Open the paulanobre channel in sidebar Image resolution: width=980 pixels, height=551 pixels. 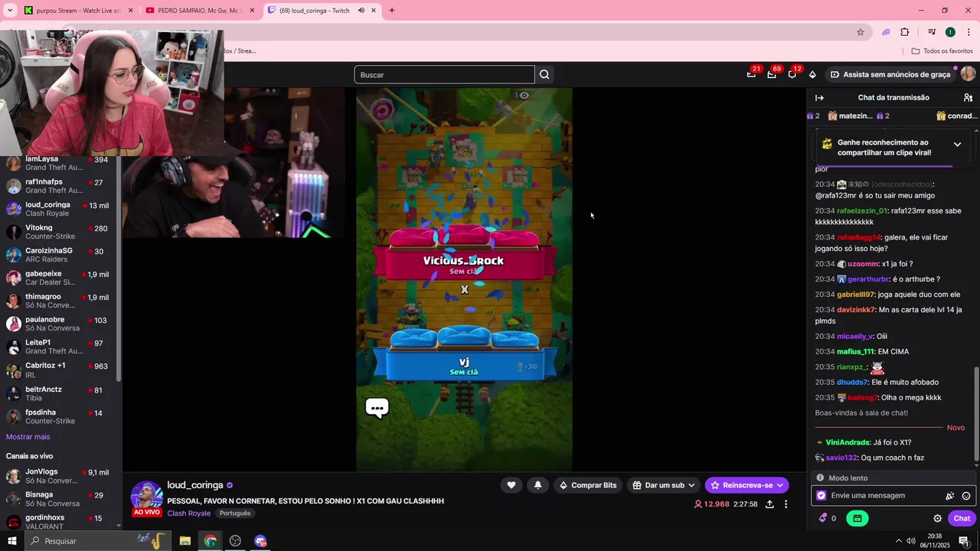58,324
